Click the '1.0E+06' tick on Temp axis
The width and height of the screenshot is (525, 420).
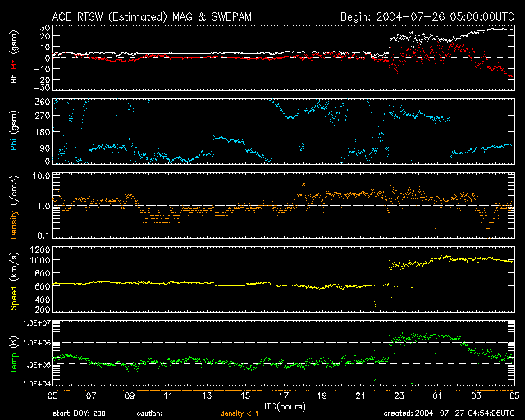click(x=37, y=343)
